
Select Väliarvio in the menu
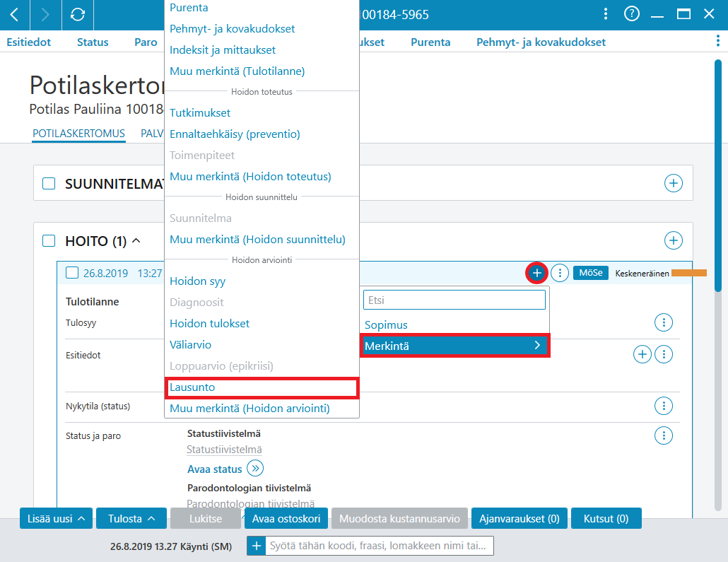190,345
